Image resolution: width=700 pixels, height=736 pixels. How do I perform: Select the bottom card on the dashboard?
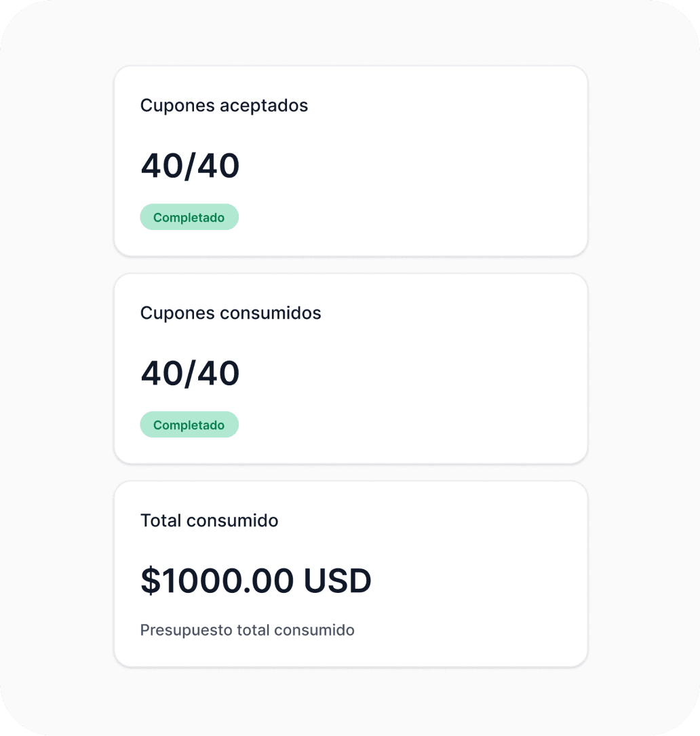tap(350, 573)
